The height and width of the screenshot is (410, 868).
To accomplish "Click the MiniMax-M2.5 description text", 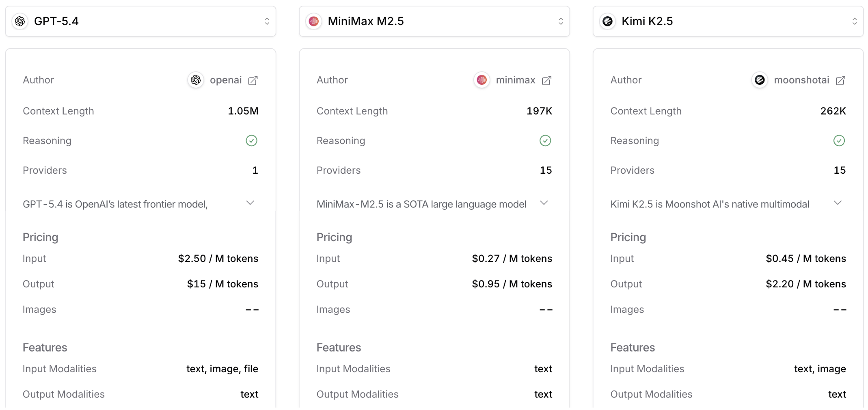I will tap(421, 204).
